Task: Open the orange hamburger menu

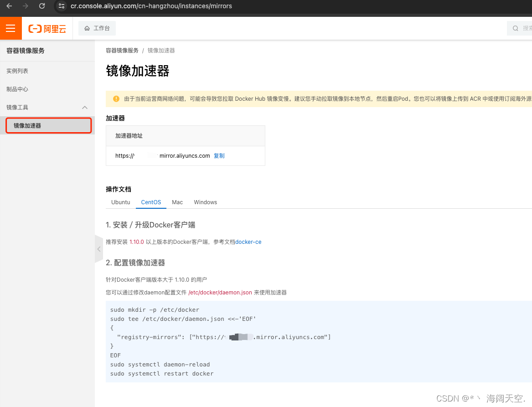Action: (x=11, y=28)
